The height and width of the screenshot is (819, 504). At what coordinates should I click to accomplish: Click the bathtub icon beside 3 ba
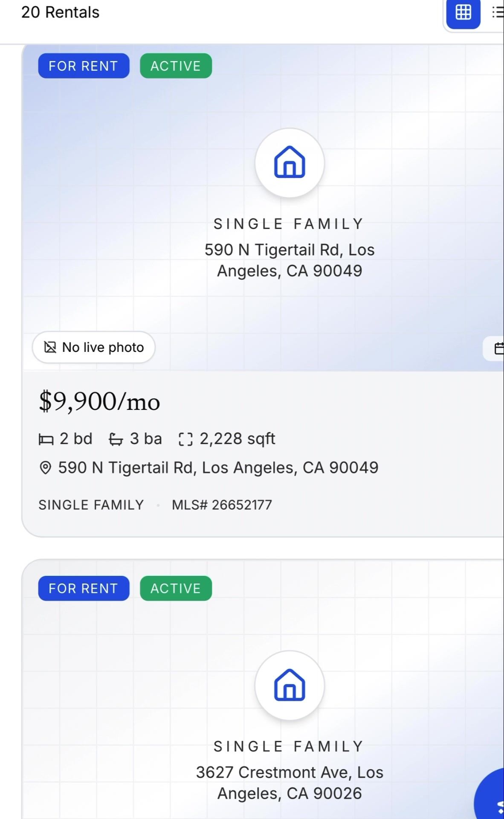tap(116, 439)
